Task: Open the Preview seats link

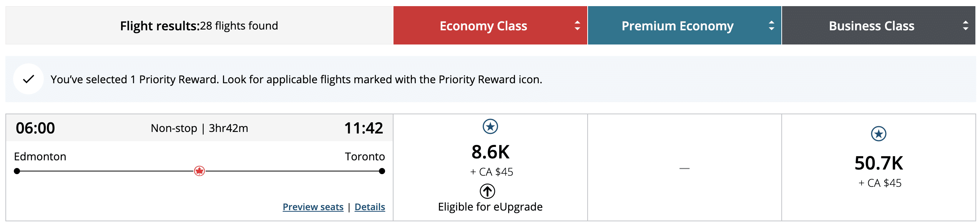Action: [313, 207]
